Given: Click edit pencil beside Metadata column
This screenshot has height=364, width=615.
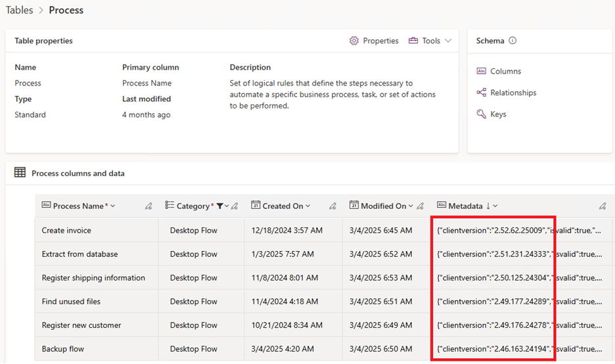Looking at the screenshot, I should 603,206.
